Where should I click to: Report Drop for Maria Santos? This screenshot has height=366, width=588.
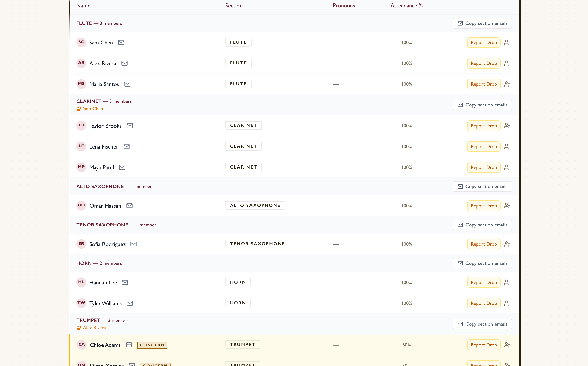coord(484,84)
